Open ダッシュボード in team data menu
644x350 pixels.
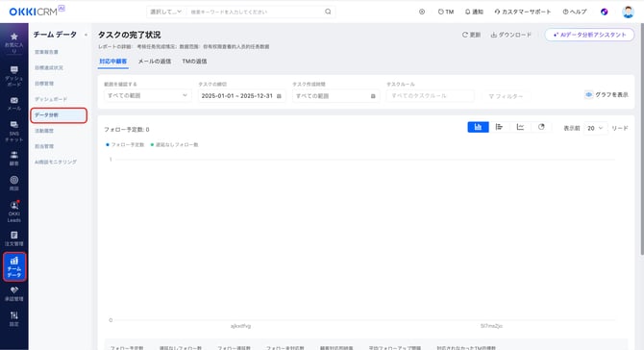tap(51, 99)
